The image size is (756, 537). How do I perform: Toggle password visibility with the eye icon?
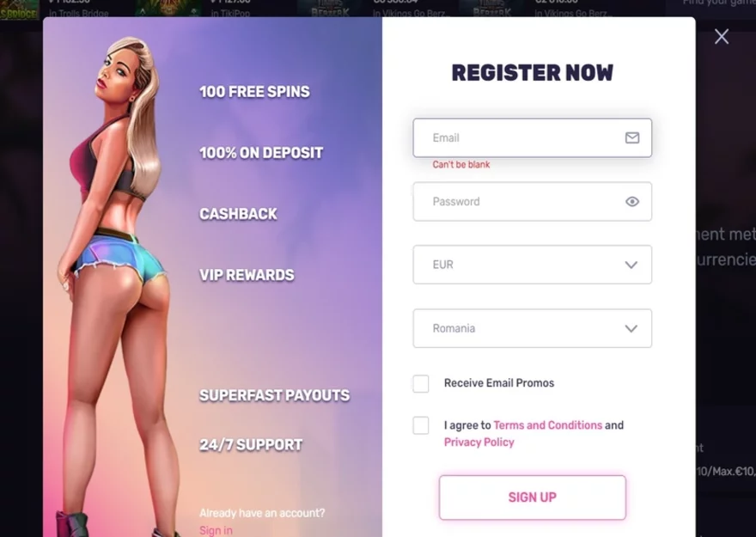(632, 202)
